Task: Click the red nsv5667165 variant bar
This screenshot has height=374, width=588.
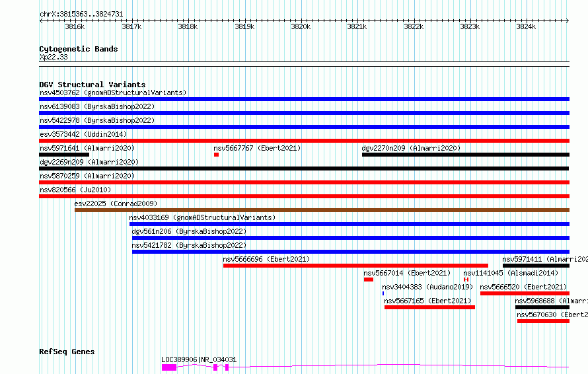Action: (x=429, y=307)
